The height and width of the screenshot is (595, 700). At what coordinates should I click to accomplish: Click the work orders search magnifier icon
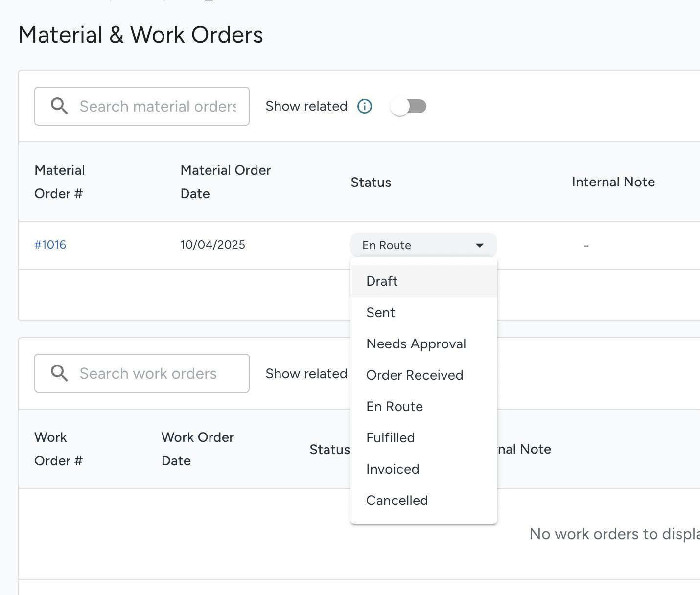(x=59, y=373)
